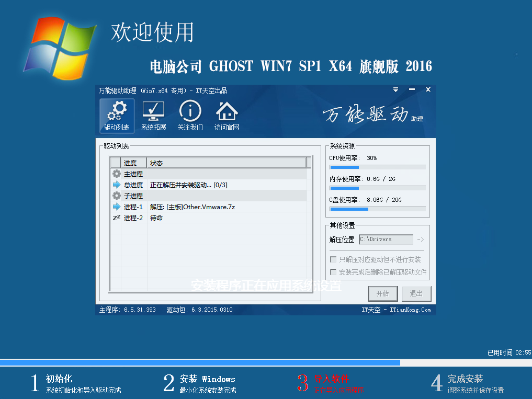Check the 安装完成后删除已解压驱动文件 option
Screen dimensions: 532x399
[x=333, y=271]
